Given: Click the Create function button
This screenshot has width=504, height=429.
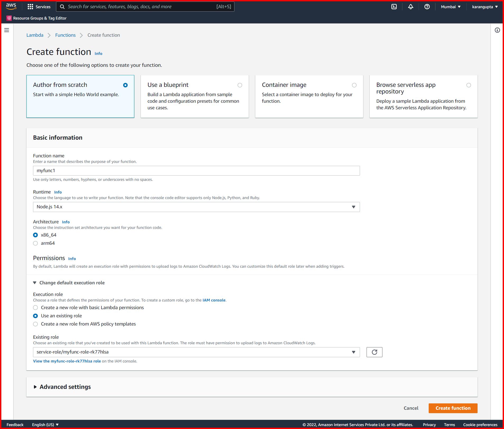Looking at the screenshot, I should coord(453,408).
